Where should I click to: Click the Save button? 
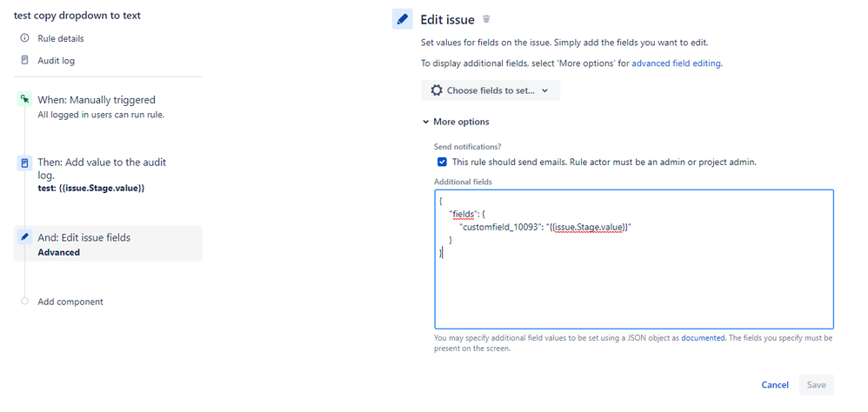coord(816,385)
